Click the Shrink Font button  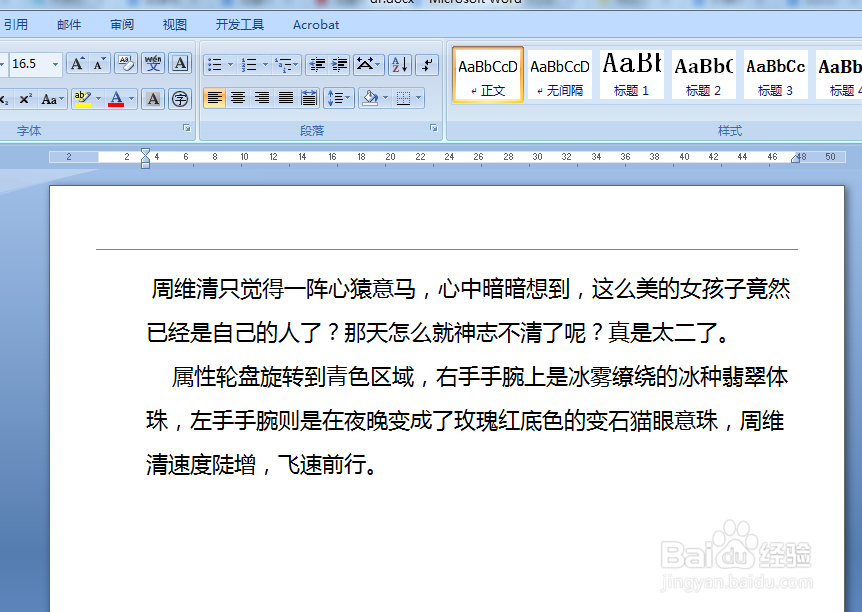point(100,64)
